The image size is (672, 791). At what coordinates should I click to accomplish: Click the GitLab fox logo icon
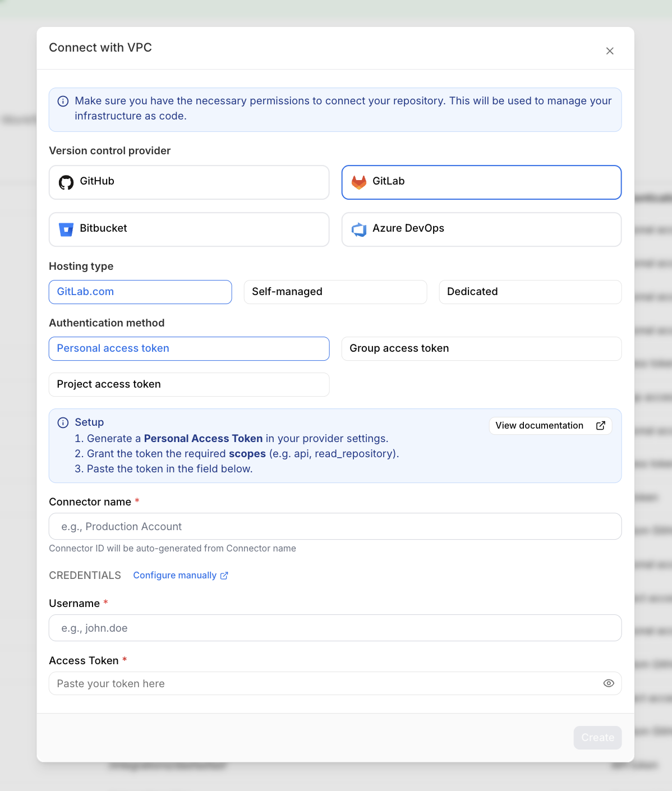359,182
